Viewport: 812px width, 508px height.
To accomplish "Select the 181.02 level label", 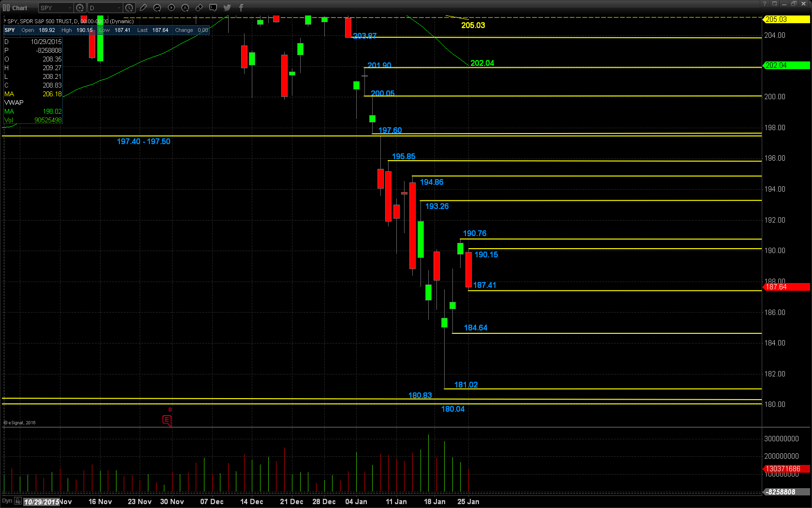I will 466,385.
